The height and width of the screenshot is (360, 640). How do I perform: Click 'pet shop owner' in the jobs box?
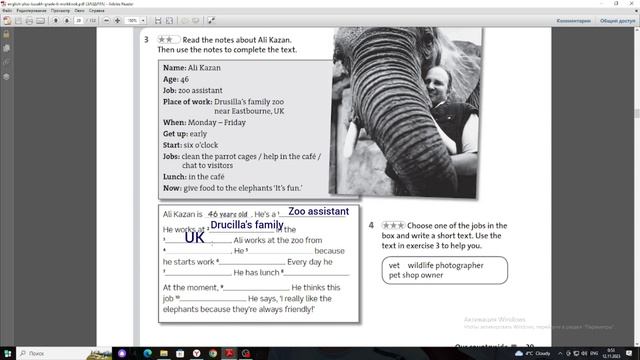pos(416,275)
